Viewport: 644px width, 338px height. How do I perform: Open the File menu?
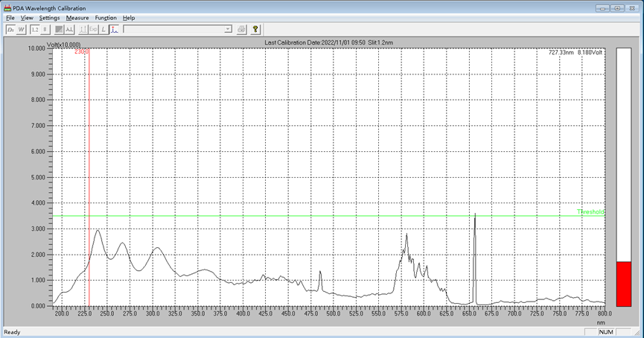point(10,17)
